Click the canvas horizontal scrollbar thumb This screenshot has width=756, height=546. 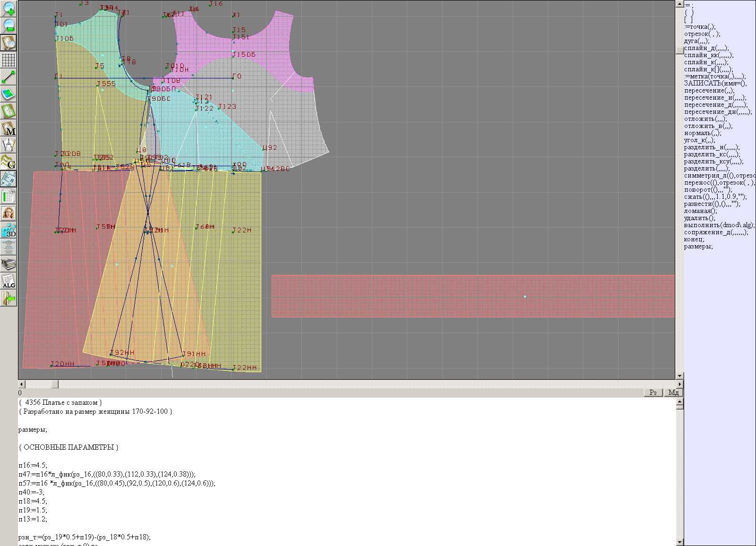point(55,384)
